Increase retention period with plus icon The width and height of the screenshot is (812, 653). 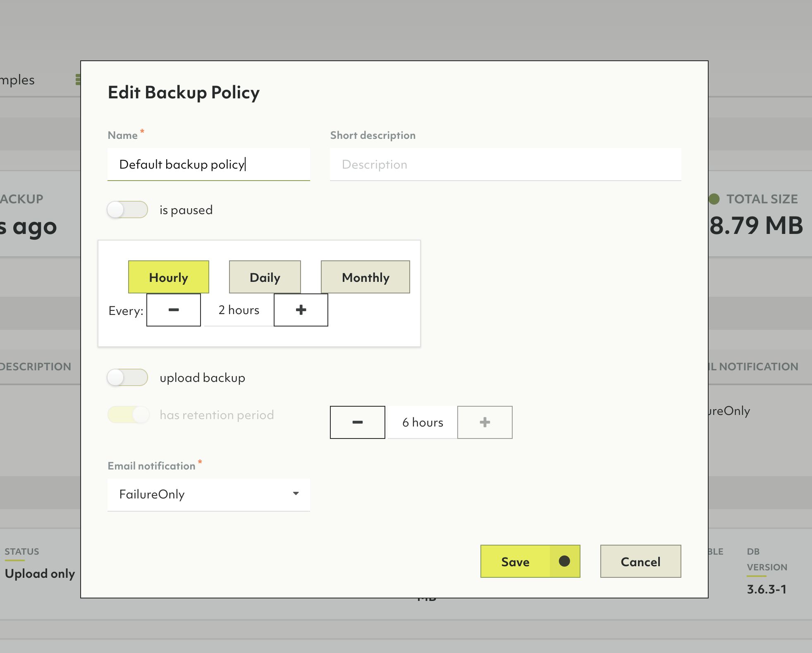point(485,422)
